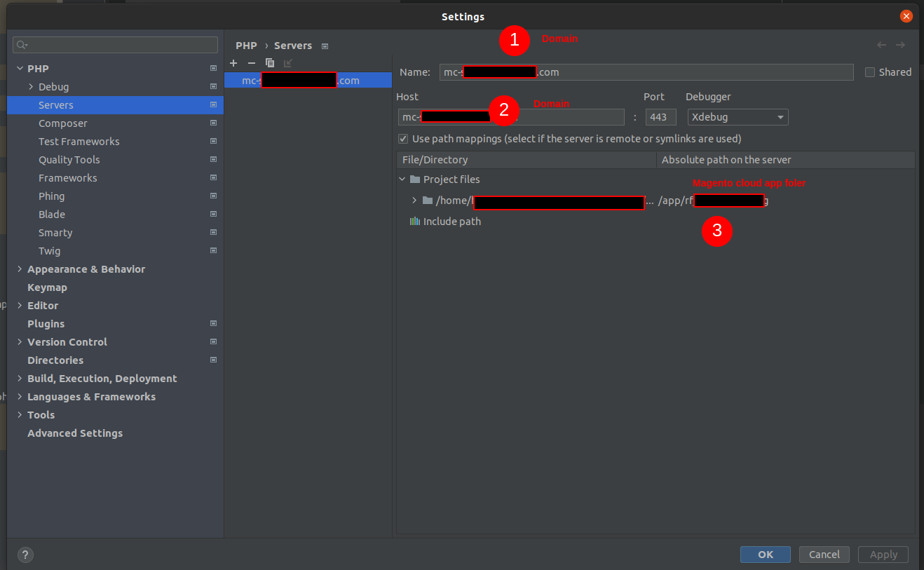924x570 pixels.
Task: Click PHP in the breadcrumb path
Action: [x=246, y=46]
